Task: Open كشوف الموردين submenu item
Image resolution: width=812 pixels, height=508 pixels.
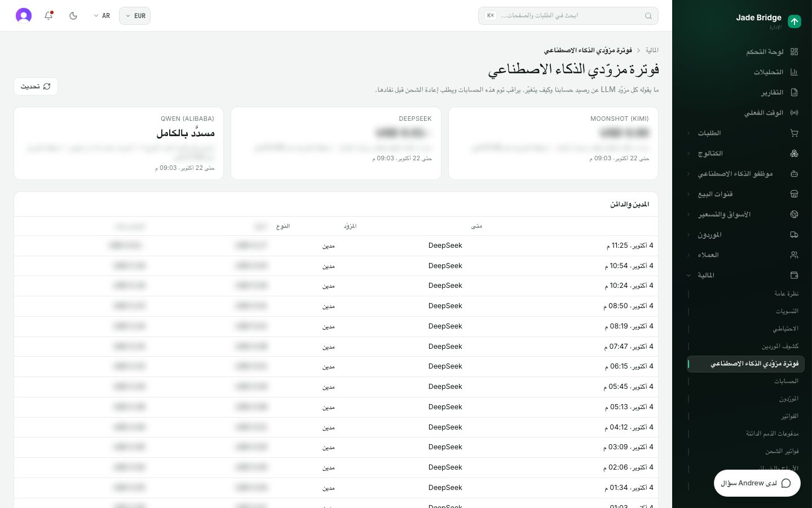Action: pos(780,346)
